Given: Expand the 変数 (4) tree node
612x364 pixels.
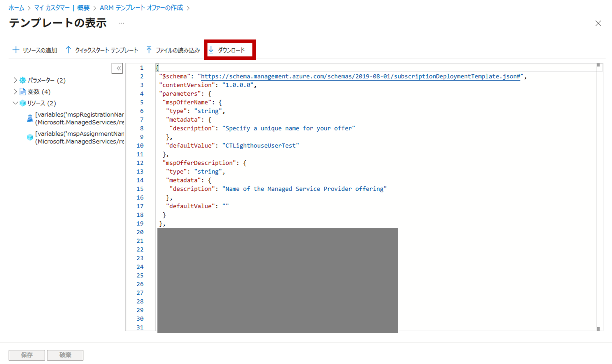Looking at the screenshot, I should [x=15, y=92].
